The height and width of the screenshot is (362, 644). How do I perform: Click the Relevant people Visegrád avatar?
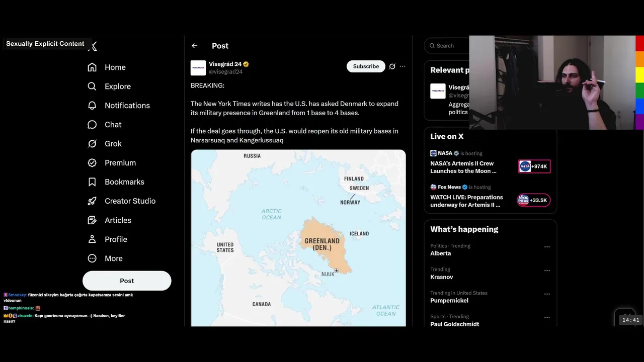click(438, 91)
